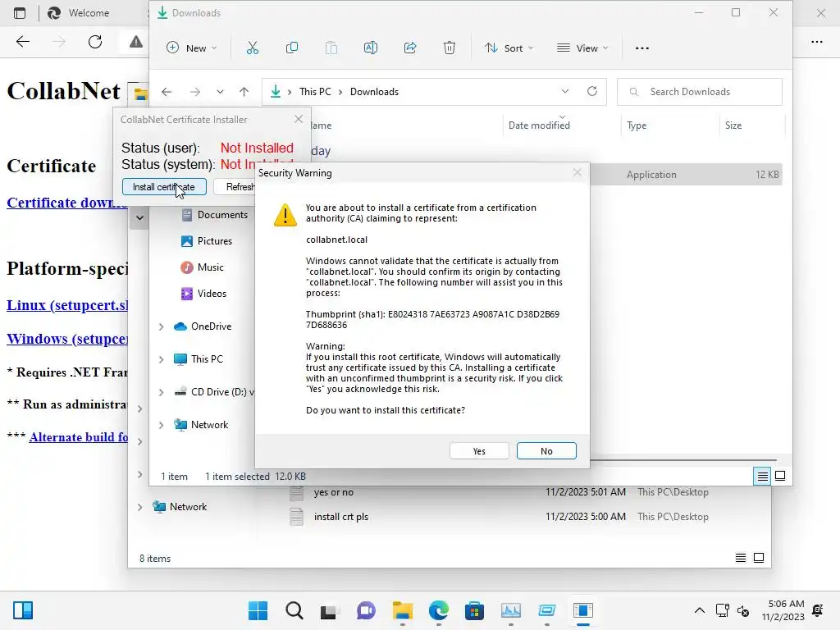The height and width of the screenshot is (630, 840).
Task: Expand Network node in Downloads window
Action: 162,425
